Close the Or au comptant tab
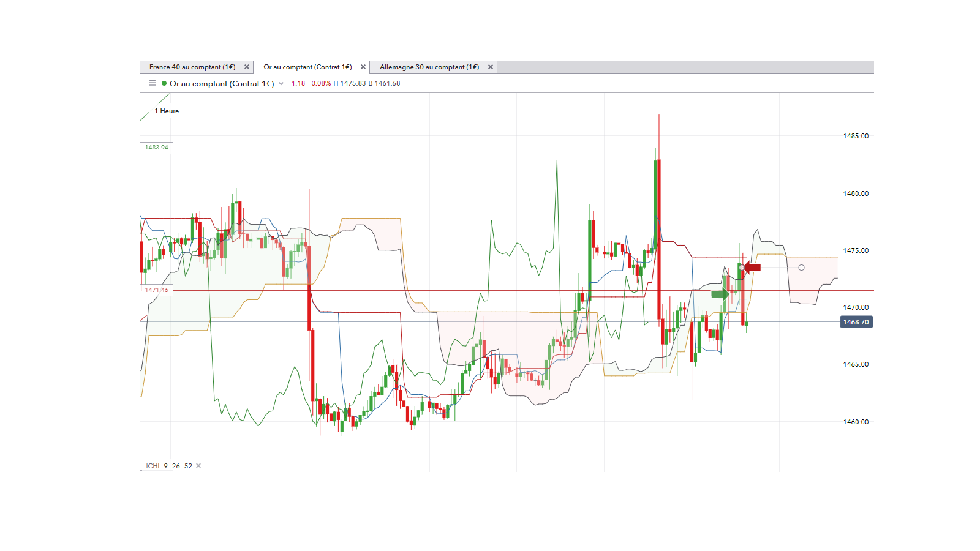The width and height of the screenshot is (980, 551). [363, 67]
